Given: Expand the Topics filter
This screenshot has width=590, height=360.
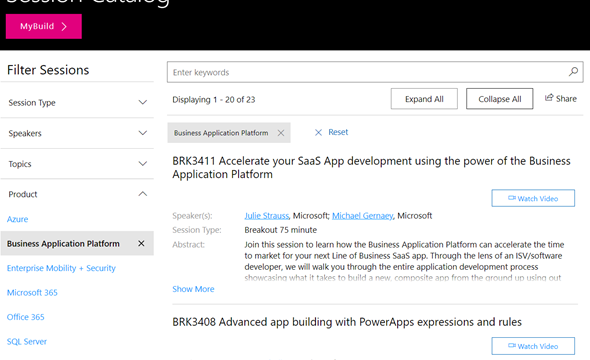Looking at the screenshot, I should coord(77,164).
